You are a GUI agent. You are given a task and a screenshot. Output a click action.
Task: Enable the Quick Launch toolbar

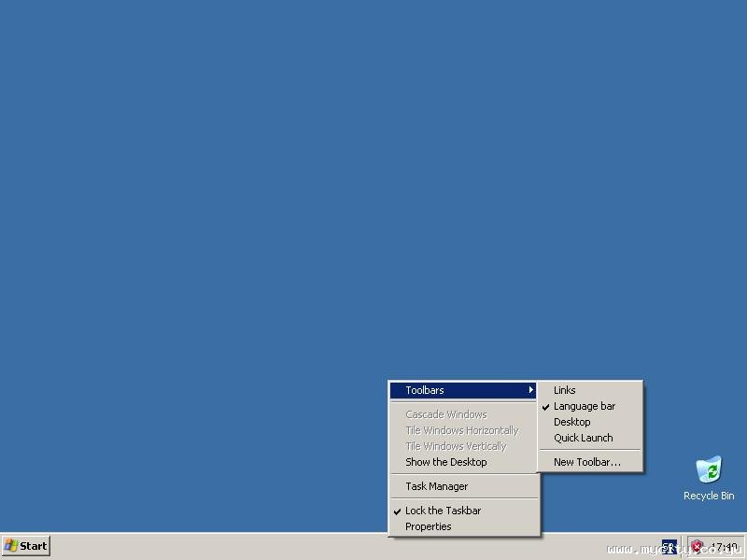click(x=590, y=438)
